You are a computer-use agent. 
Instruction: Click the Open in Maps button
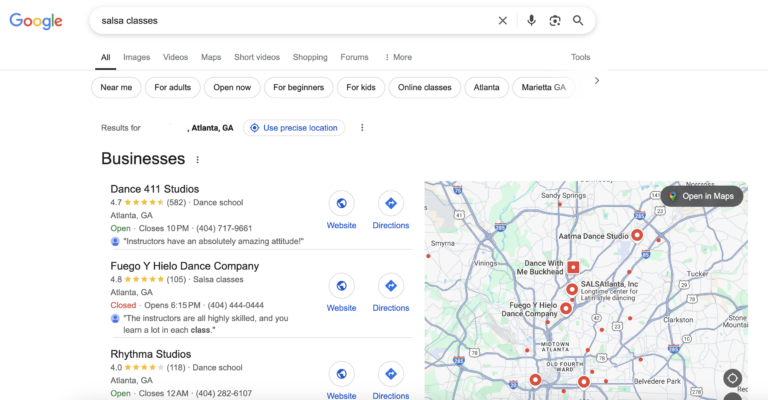point(702,196)
